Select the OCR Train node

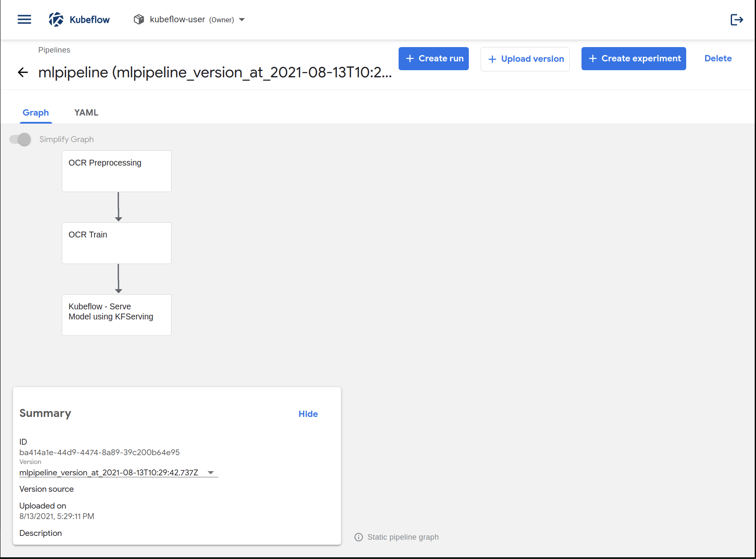116,243
